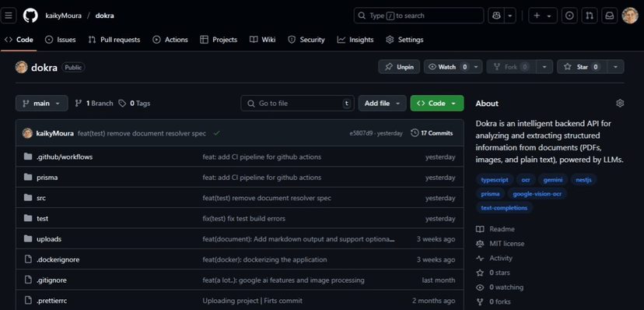Open the main branch selector
The height and width of the screenshot is (310, 644).
coord(41,103)
